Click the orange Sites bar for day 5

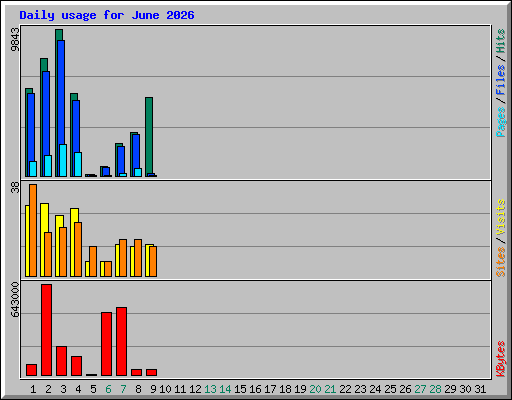tap(93, 262)
